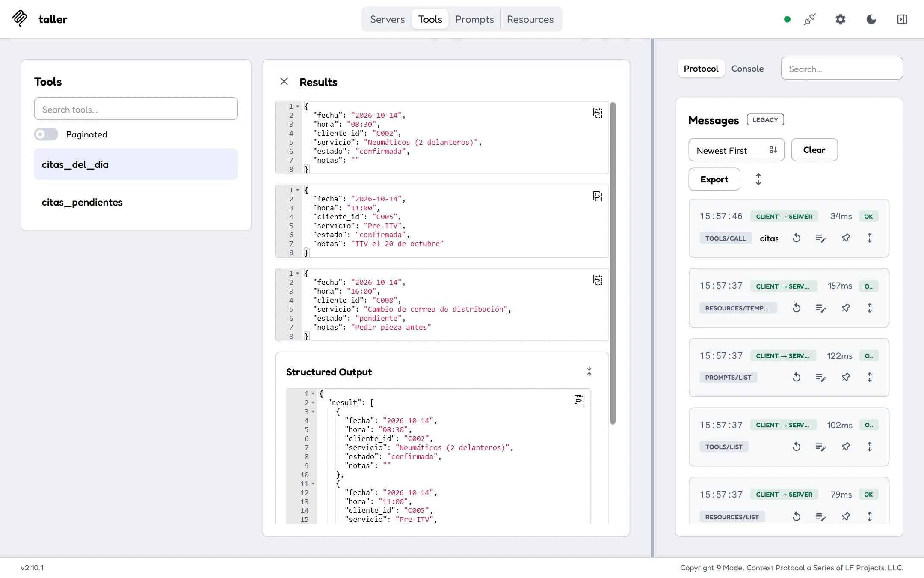This screenshot has height=578, width=924.
Task: Replay the TOOLS/CALL message
Action: tap(797, 238)
